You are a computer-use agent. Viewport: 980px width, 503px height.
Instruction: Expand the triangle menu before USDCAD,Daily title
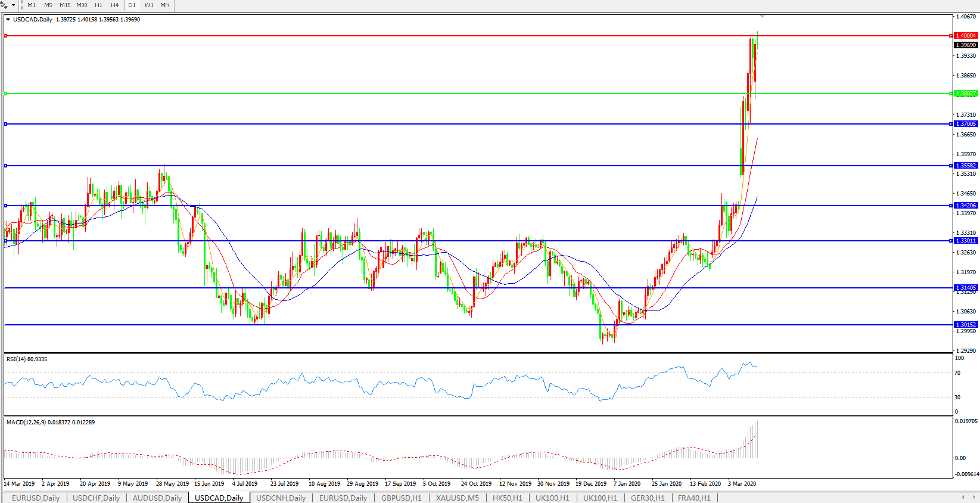8,20
